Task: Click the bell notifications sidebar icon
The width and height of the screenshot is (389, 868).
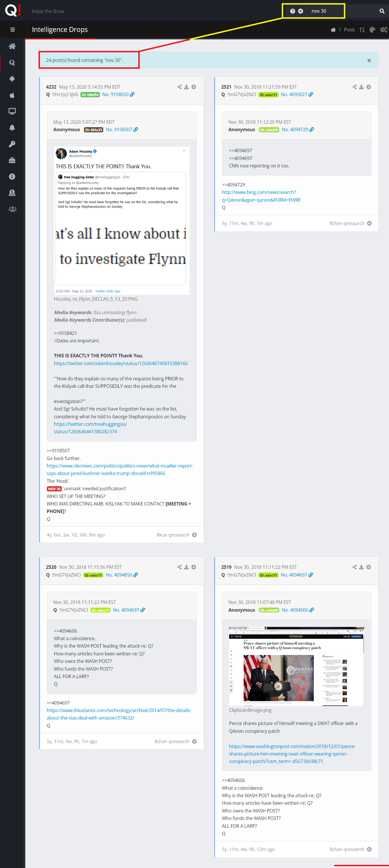Action: (12, 128)
